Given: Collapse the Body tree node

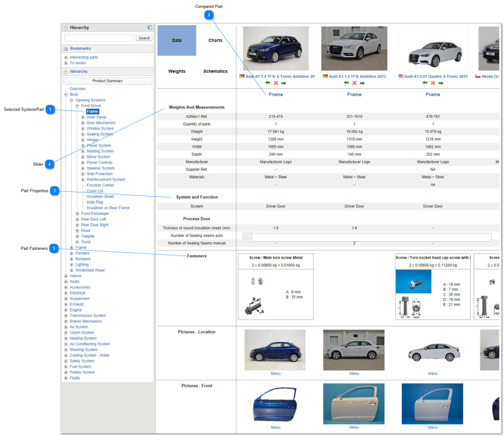Looking at the screenshot, I should (66, 94).
